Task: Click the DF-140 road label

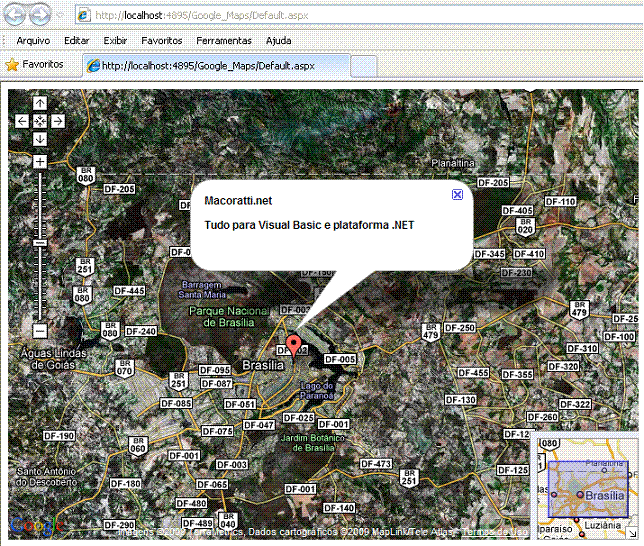Action: (x=339, y=508)
